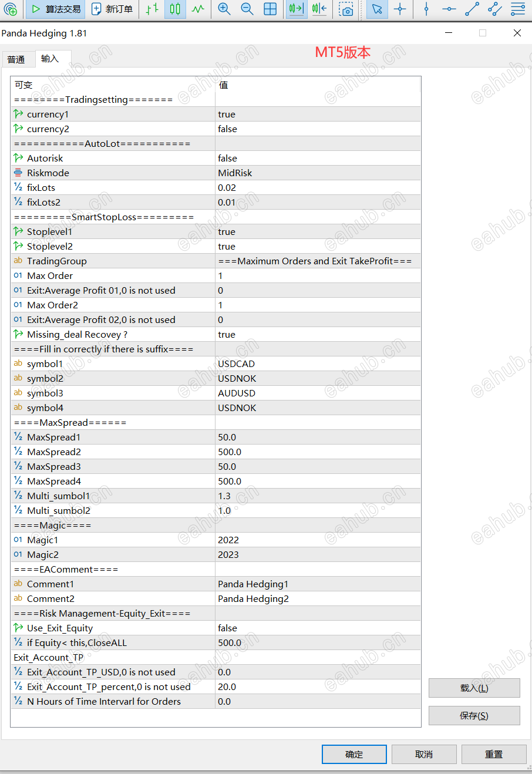Edit Magic2 value 2023
Screen dimensions: 532x774
click(x=318, y=555)
